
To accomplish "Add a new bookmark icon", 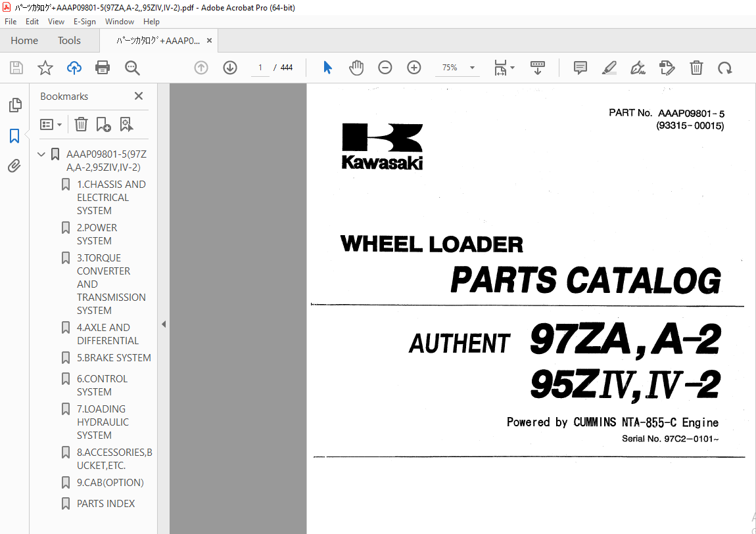I will [x=103, y=125].
